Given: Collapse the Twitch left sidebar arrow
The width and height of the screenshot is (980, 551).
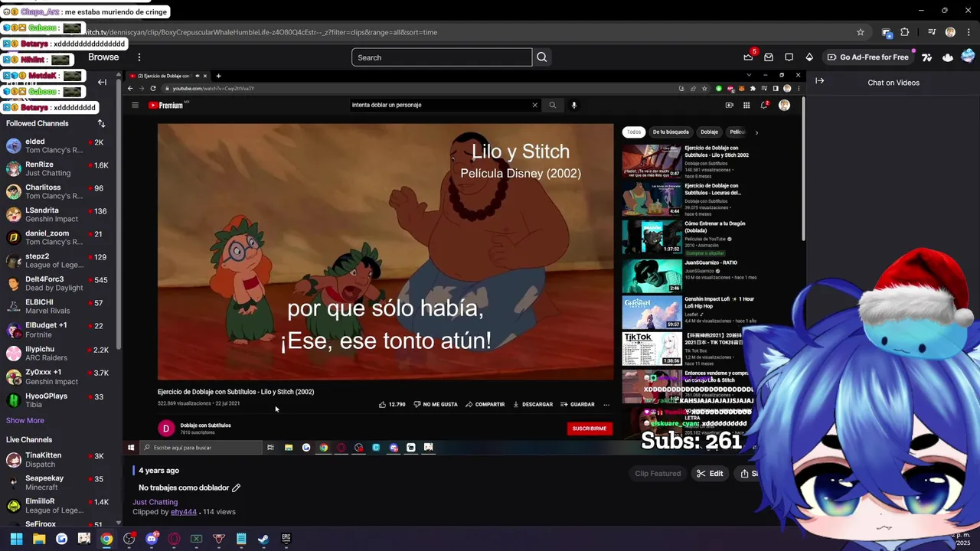Looking at the screenshot, I should pyautogui.click(x=102, y=82).
